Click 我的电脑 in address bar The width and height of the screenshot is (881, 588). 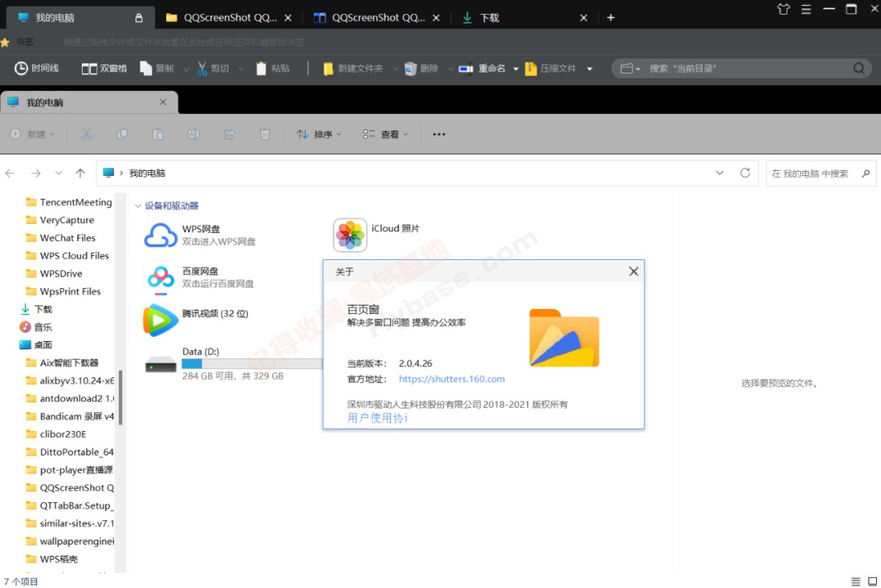[147, 173]
